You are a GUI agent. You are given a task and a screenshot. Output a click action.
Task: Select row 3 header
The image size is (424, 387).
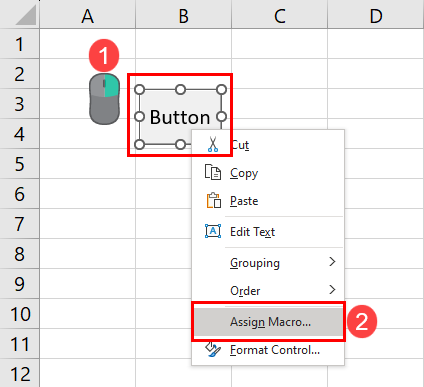coord(19,104)
